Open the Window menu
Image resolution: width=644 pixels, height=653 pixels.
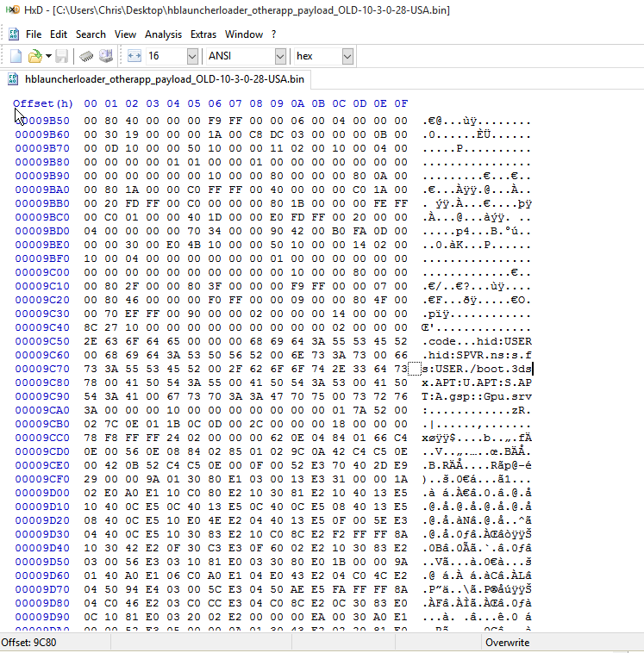pyautogui.click(x=244, y=34)
